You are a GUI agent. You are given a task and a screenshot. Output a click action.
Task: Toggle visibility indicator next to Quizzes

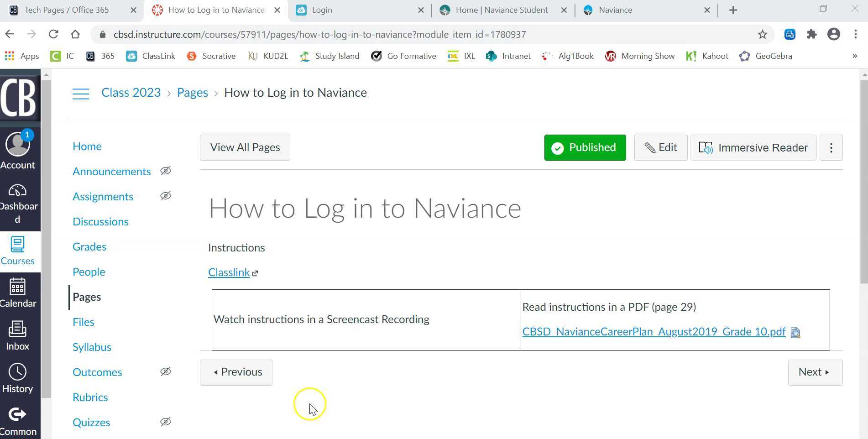pos(166,422)
